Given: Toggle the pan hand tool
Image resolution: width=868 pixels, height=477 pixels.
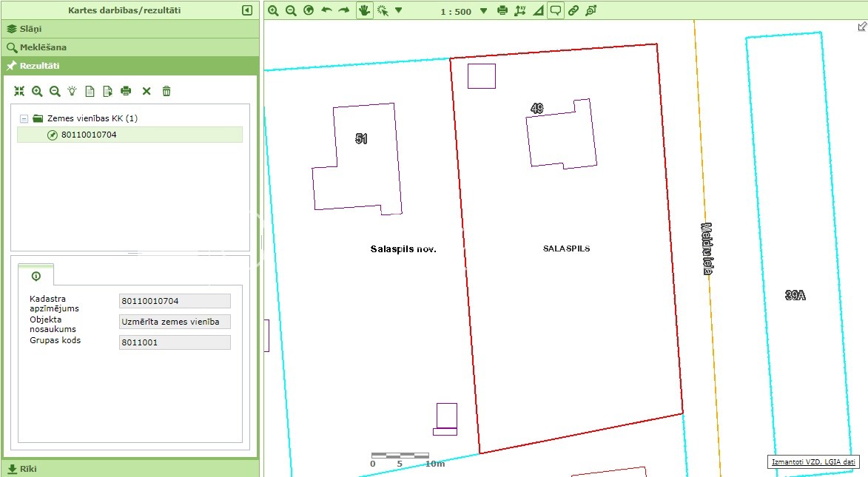Looking at the screenshot, I should (364, 10).
